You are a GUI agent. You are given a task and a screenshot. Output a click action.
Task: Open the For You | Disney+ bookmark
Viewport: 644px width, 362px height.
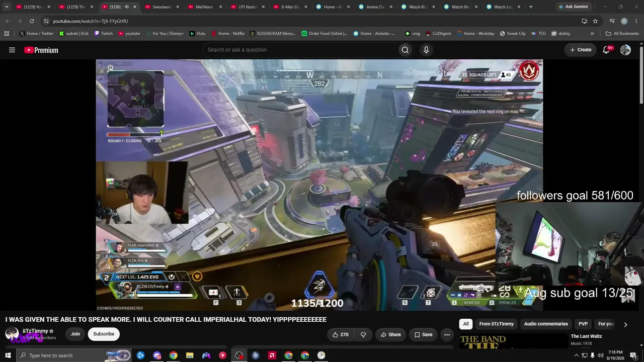pos(164,34)
